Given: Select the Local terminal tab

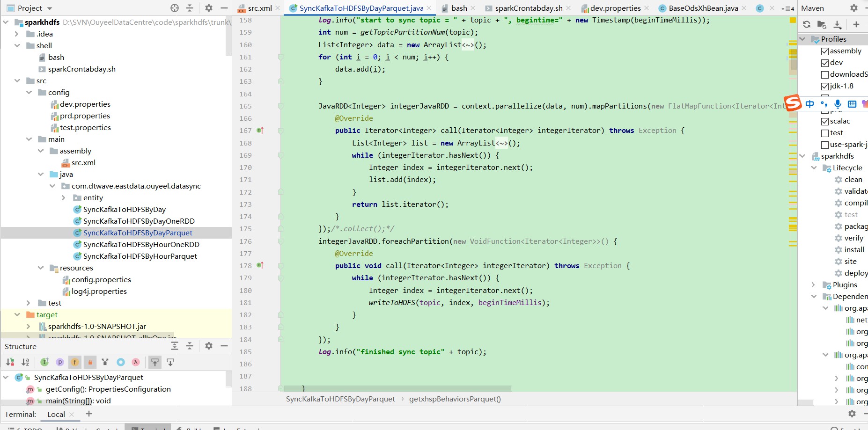Looking at the screenshot, I should [56, 414].
